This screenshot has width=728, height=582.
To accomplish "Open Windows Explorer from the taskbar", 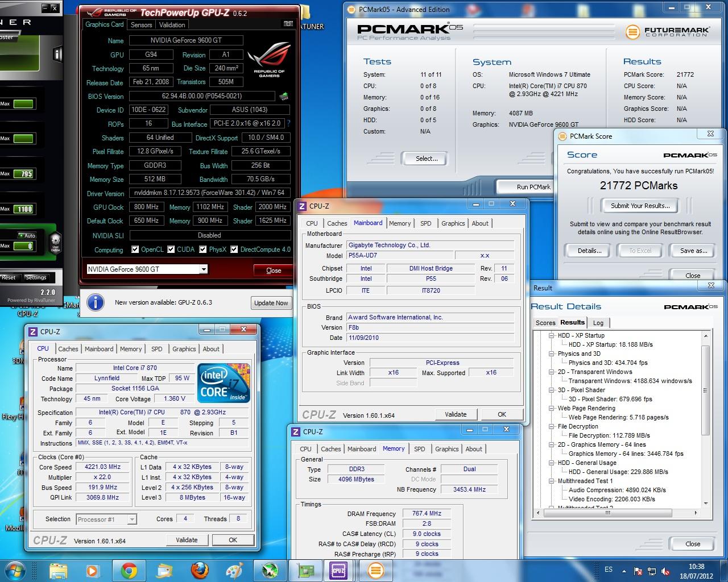I will pyautogui.click(x=58, y=570).
